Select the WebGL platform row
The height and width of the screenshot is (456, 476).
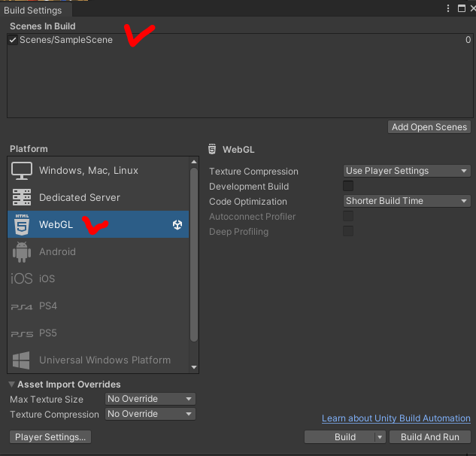(x=98, y=224)
